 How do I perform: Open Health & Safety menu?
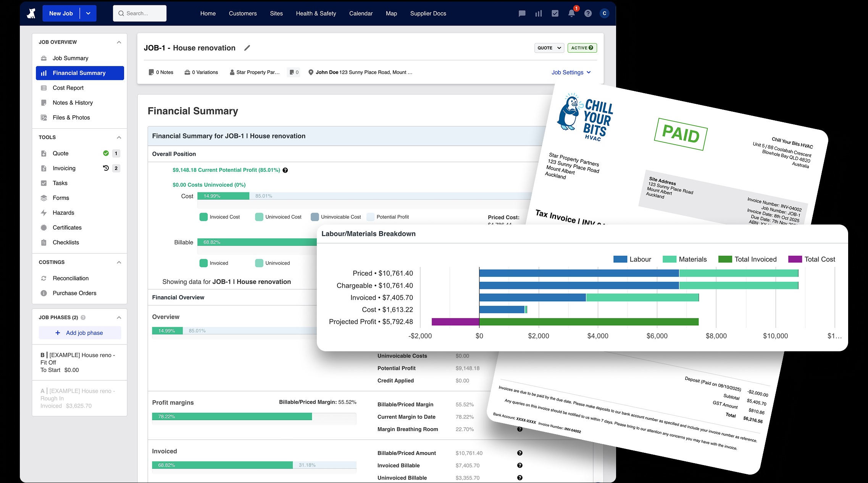(316, 13)
